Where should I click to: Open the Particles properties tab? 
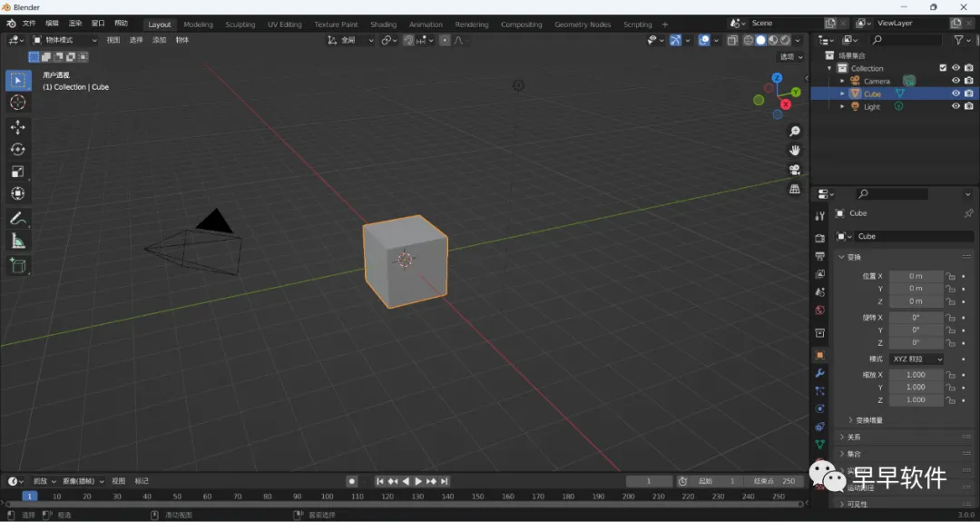(820, 390)
